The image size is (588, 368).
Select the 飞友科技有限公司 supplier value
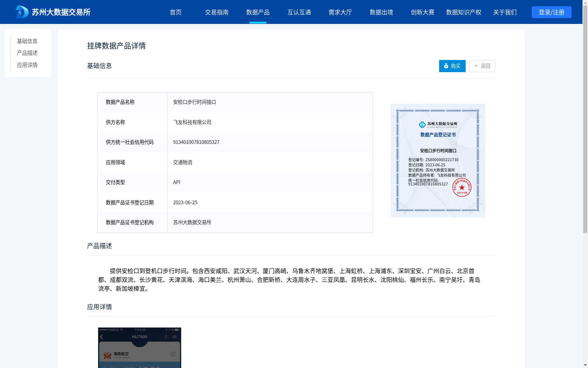pyautogui.click(x=192, y=122)
